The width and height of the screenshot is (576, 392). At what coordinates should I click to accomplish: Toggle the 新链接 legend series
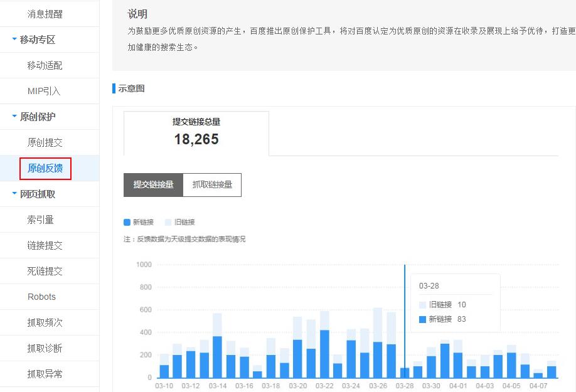[x=139, y=222]
